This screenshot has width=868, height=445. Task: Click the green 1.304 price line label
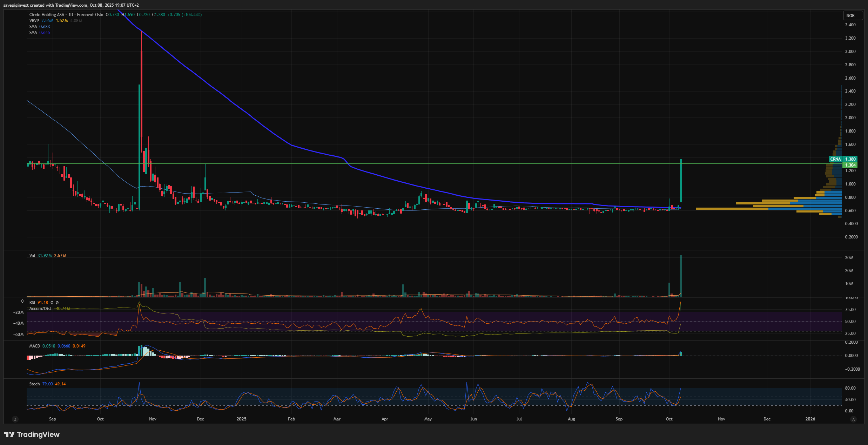[850, 165]
